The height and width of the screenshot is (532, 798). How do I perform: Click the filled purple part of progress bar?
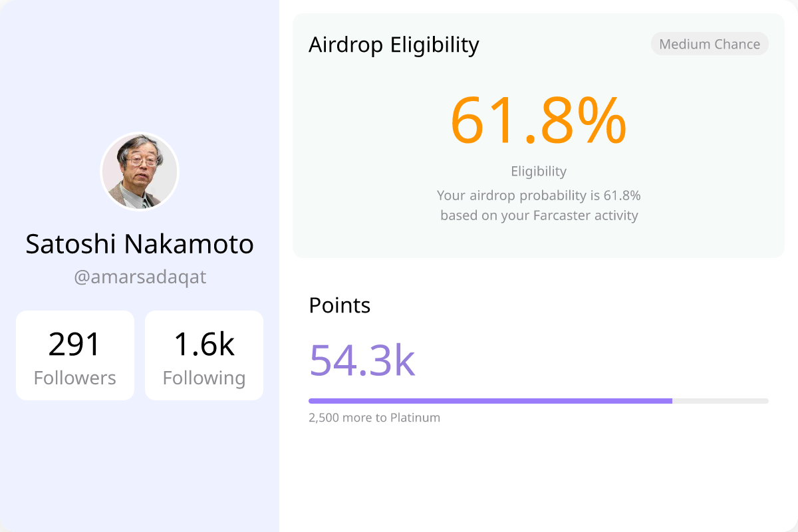490,401
